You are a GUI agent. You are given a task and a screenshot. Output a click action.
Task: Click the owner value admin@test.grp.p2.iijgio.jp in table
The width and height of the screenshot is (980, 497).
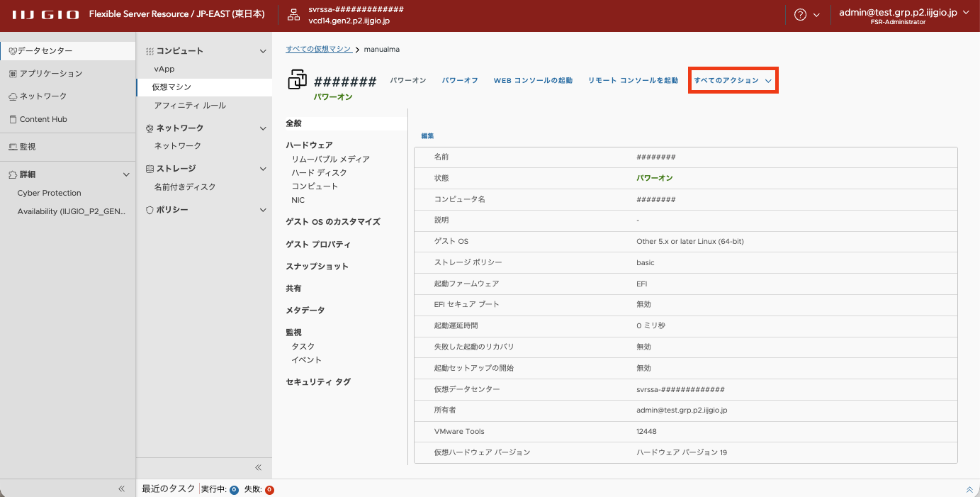pos(682,410)
